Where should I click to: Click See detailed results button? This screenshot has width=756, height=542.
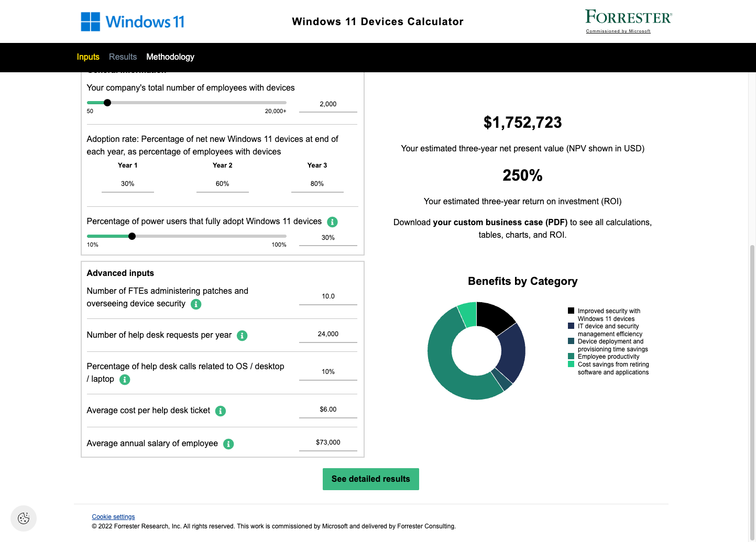pyautogui.click(x=371, y=479)
